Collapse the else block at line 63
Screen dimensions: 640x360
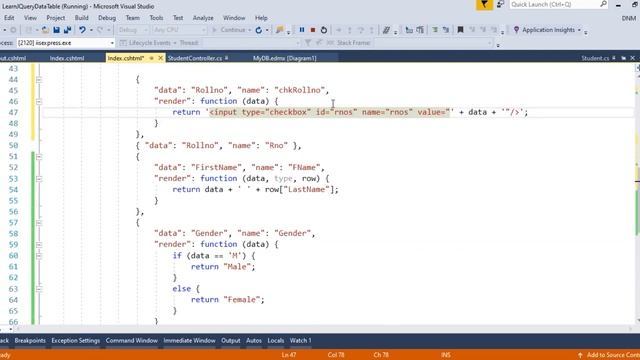[x=39, y=289]
